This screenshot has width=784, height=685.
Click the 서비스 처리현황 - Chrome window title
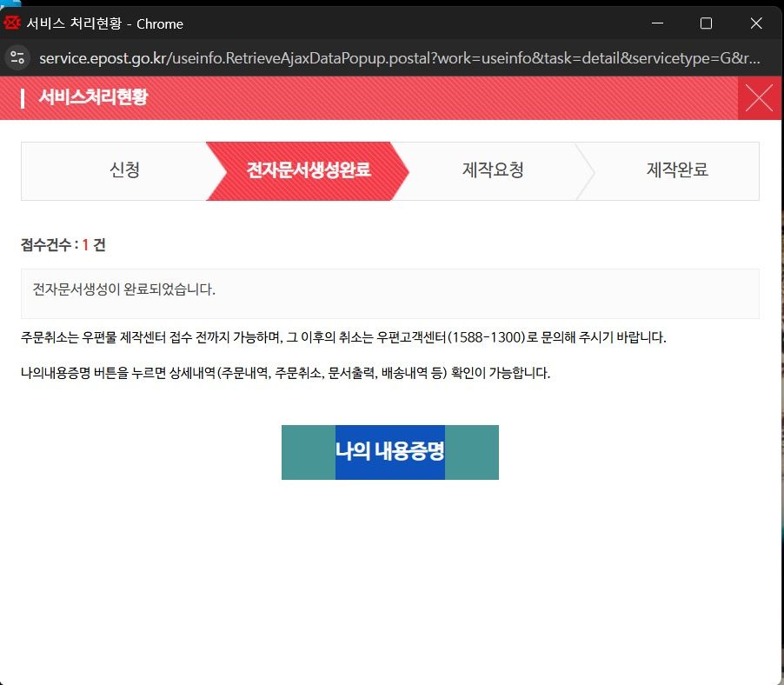point(105,23)
